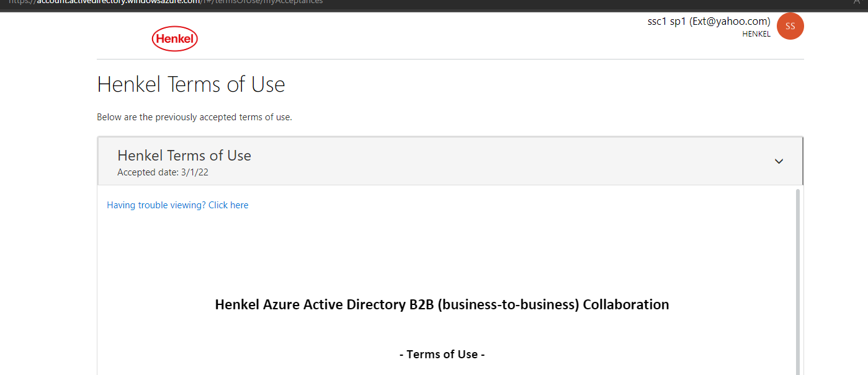Click the ssc1 sp1 account name

[x=666, y=21]
